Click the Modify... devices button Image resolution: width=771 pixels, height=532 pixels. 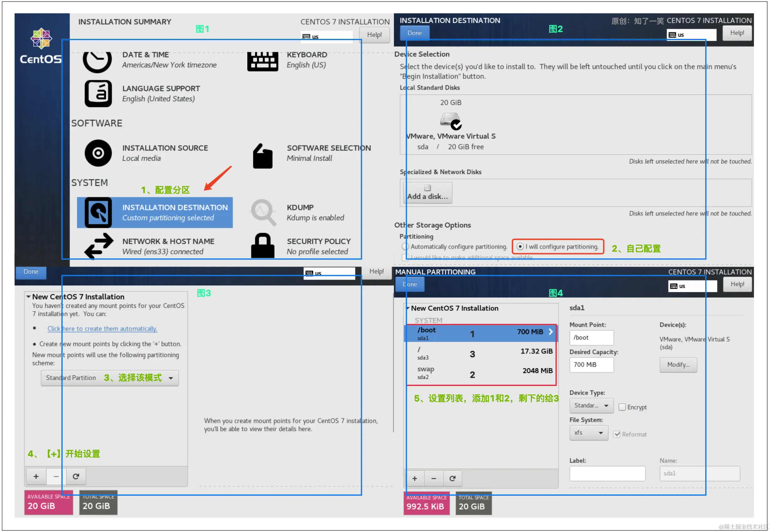[679, 365]
